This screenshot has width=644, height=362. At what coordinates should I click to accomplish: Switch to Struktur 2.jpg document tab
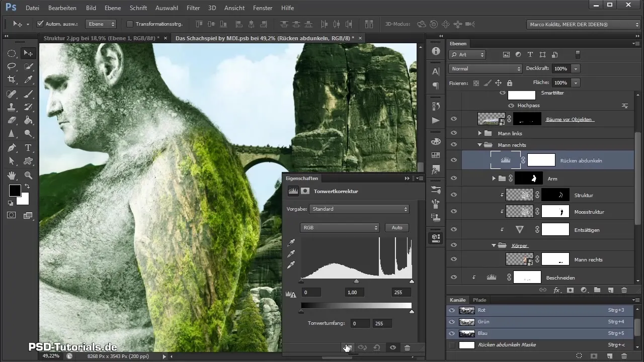pos(101,38)
